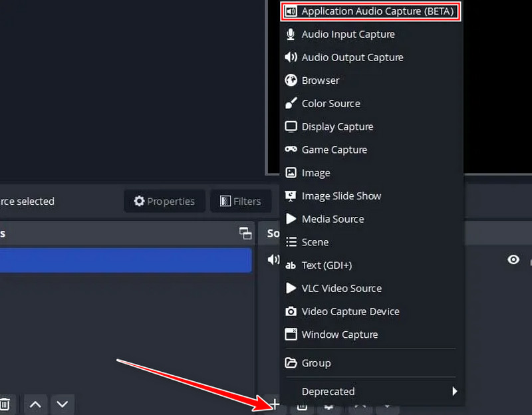
Task: Click the slideshow icon next to Image Slide Show
Action: (x=291, y=196)
